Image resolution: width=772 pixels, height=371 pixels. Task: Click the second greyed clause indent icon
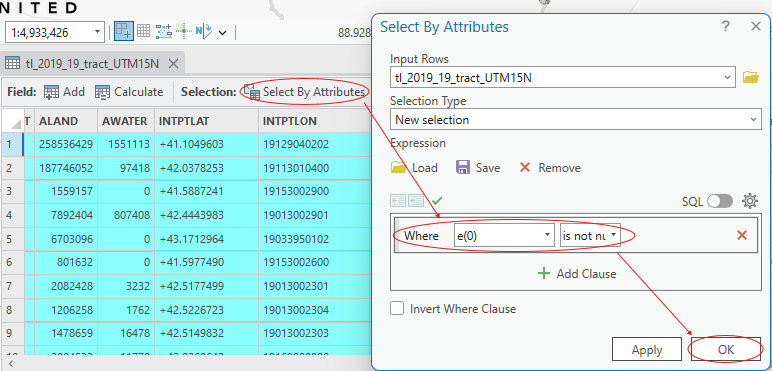pyautogui.click(x=416, y=201)
